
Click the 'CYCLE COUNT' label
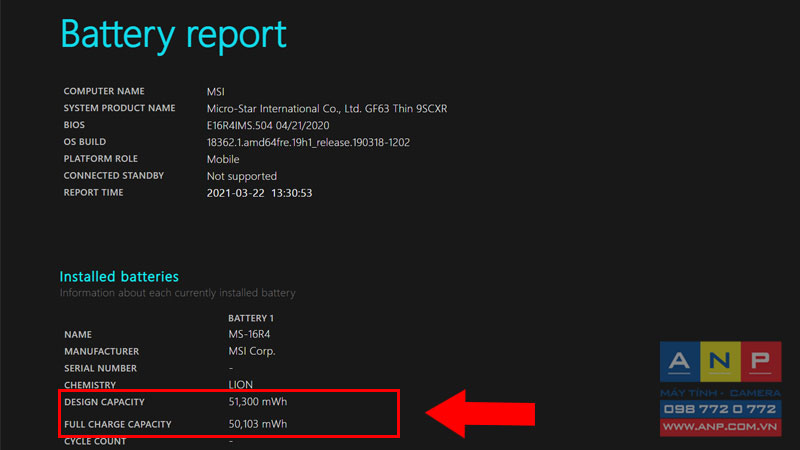pyautogui.click(x=95, y=441)
